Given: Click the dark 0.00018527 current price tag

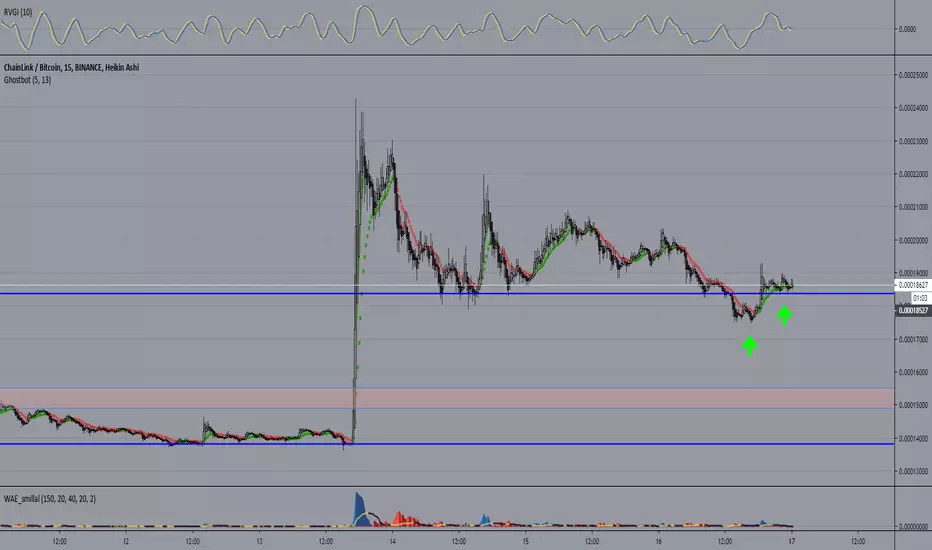Looking at the screenshot, I should [913, 310].
